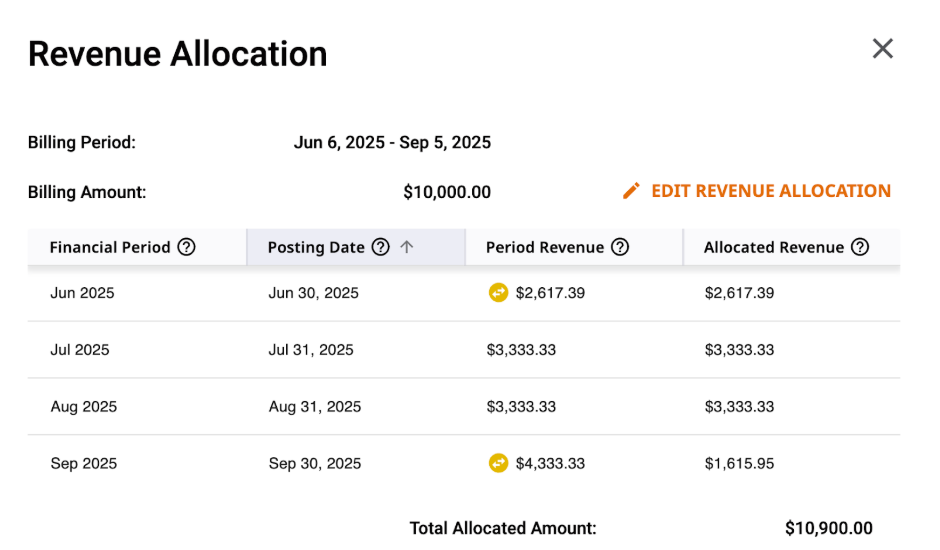Show help for Posting Date column
This screenshot has height=550, width=940.
click(x=381, y=247)
